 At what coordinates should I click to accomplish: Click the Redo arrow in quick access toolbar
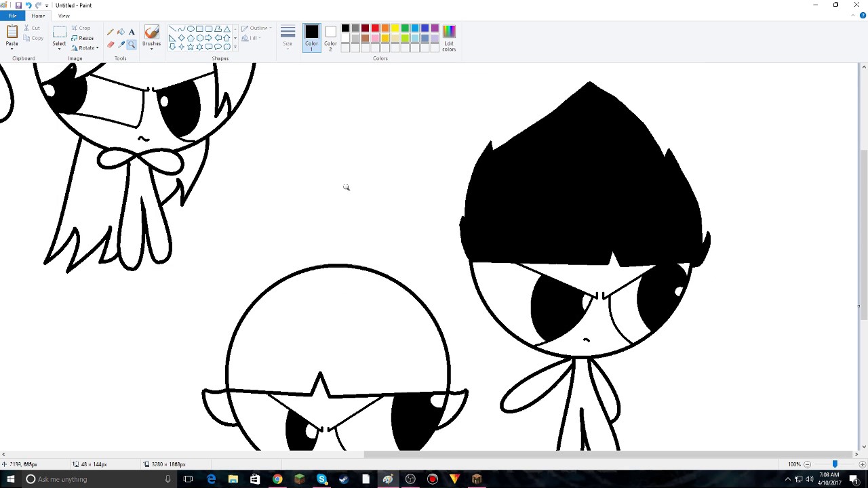tap(38, 5)
